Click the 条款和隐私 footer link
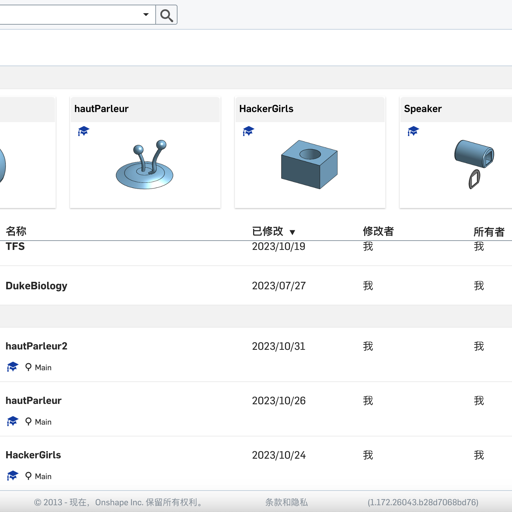Image resolution: width=512 pixels, height=512 pixels. [x=286, y=502]
